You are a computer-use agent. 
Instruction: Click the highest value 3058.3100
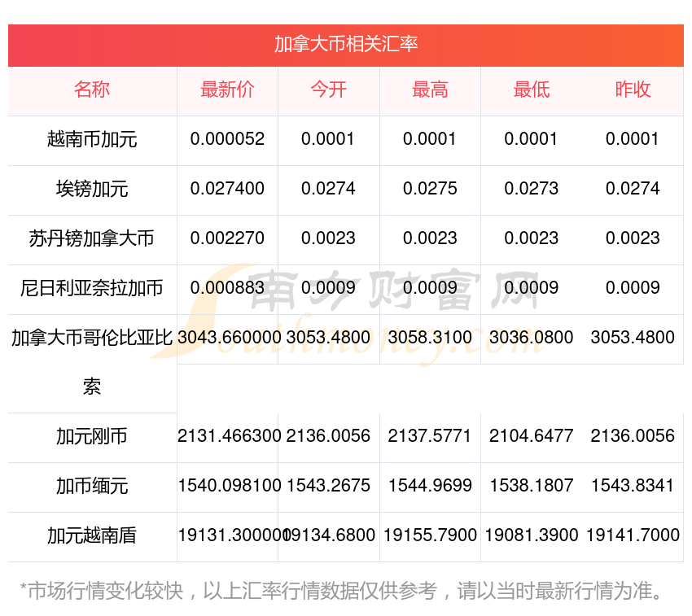coord(430,338)
